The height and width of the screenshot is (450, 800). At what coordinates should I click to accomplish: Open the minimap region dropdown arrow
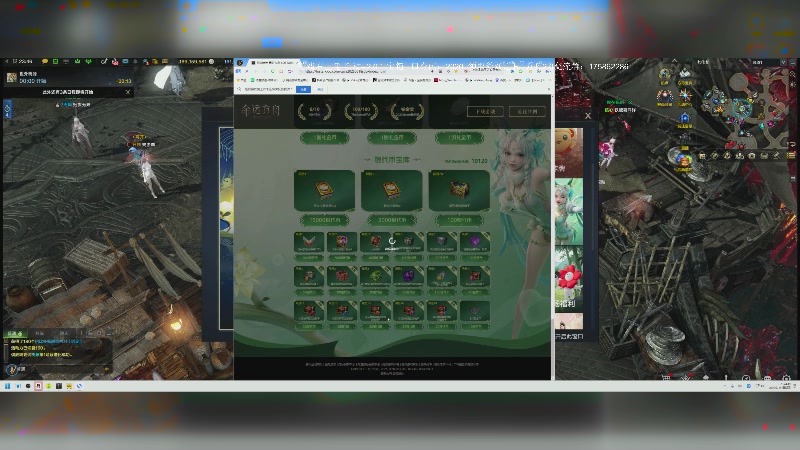pyautogui.click(x=784, y=62)
